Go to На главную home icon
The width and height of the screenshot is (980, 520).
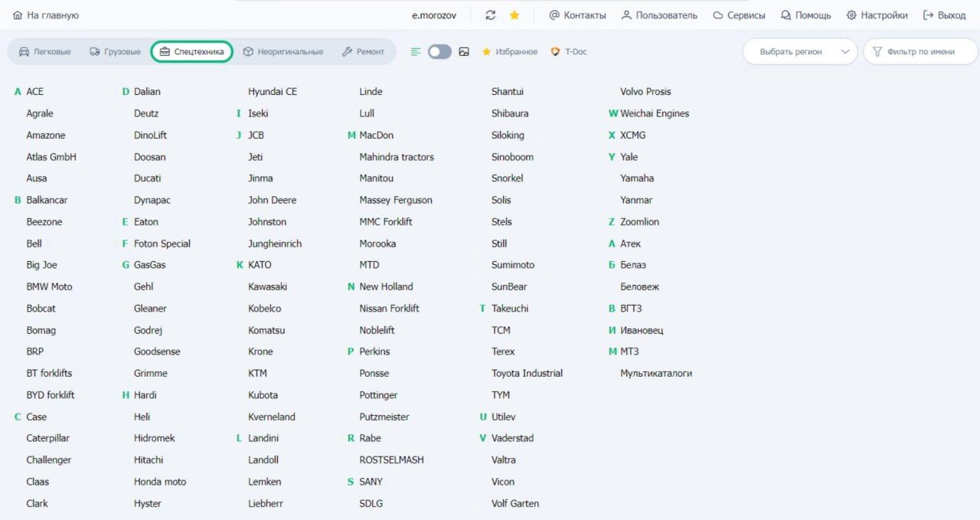click(x=18, y=15)
